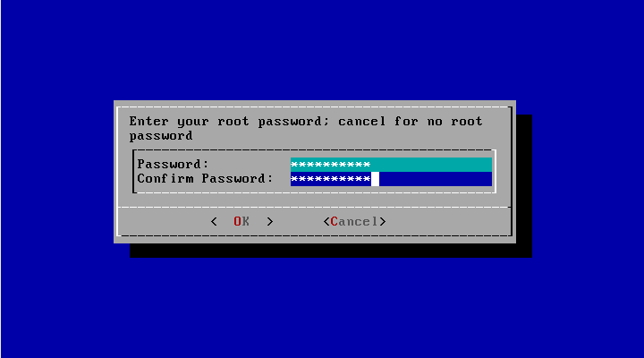Click the OK button
Image resolution: width=644 pixels, height=358 pixels.
click(x=241, y=222)
